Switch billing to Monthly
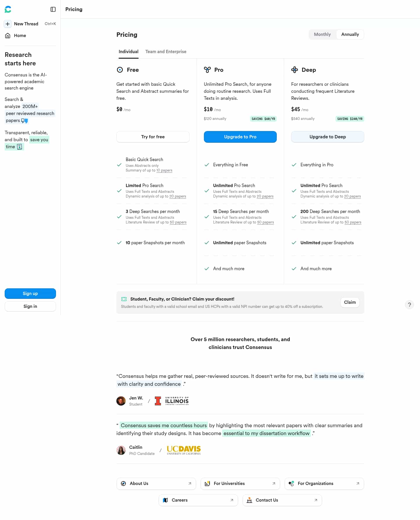This screenshot has height=520, width=420. point(322,34)
